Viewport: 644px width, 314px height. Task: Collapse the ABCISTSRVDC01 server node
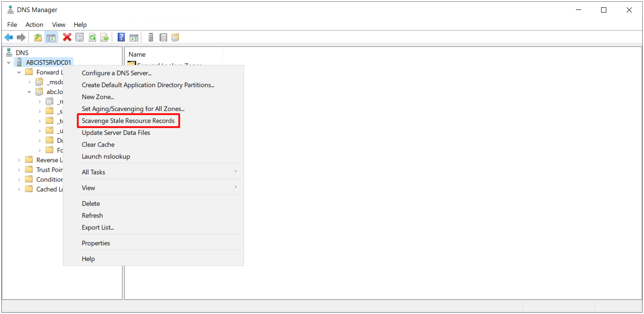[9, 62]
